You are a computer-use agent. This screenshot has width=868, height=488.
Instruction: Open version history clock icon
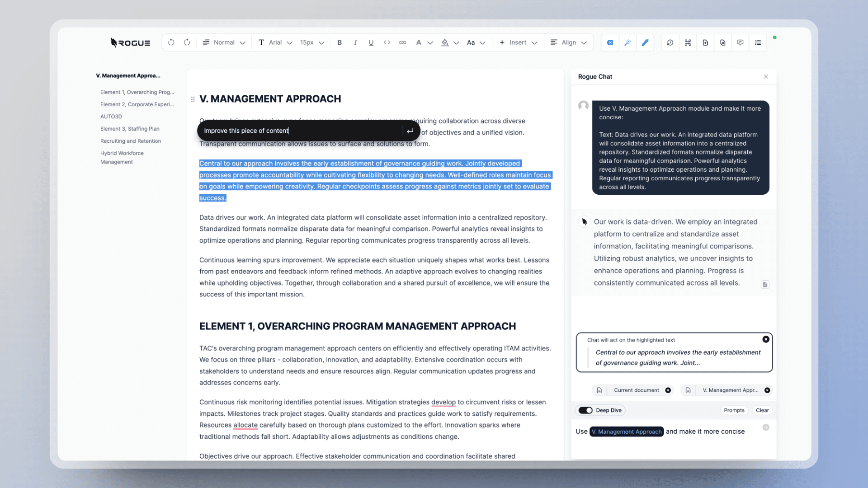tap(670, 42)
